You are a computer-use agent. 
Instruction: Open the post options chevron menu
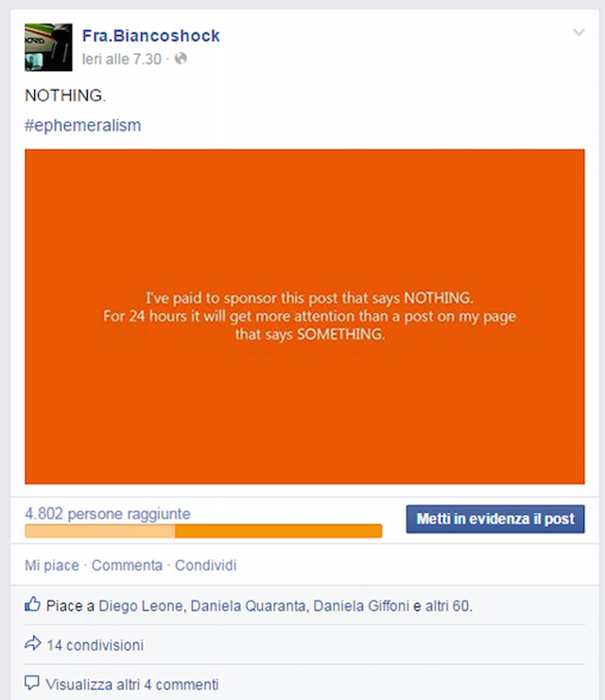(579, 32)
